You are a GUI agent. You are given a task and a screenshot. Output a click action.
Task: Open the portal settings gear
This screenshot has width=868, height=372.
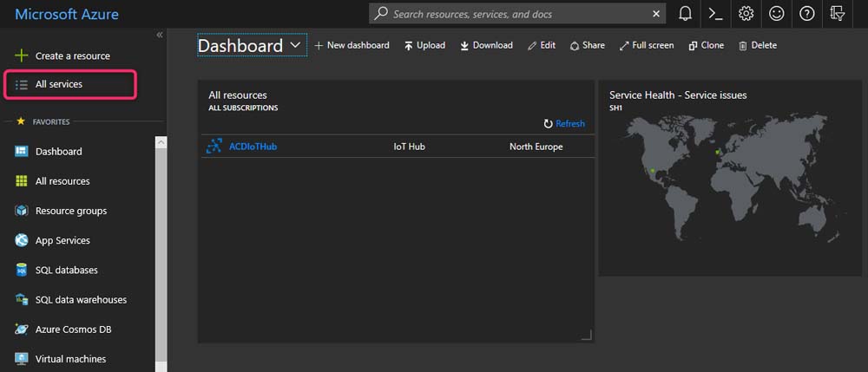click(x=746, y=14)
